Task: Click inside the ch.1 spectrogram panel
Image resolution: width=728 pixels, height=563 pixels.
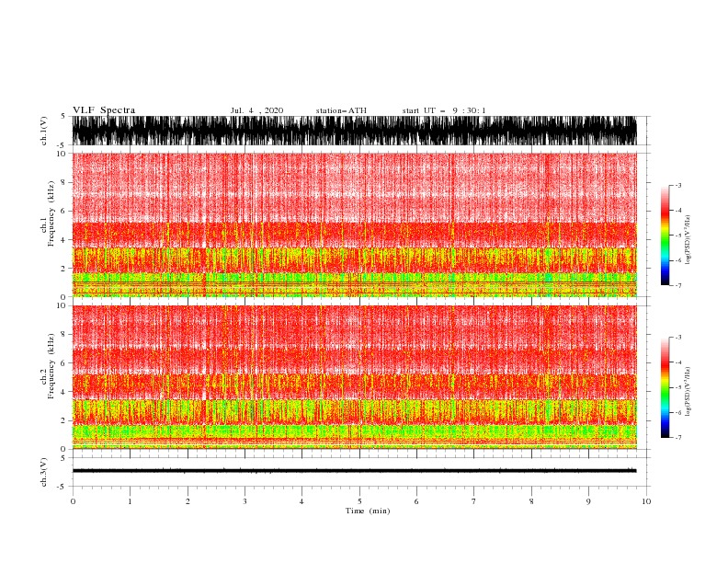Action: click(354, 224)
